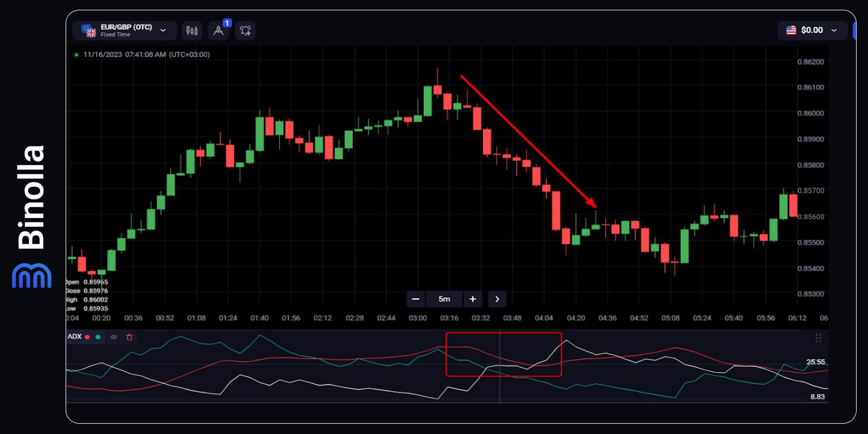Click the ADX value 25.55
Image resolution: width=868 pixels, height=434 pixels.
click(815, 362)
